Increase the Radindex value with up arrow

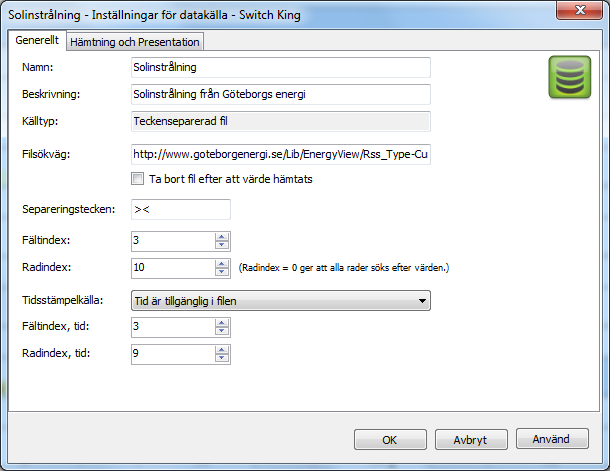(x=221, y=264)
